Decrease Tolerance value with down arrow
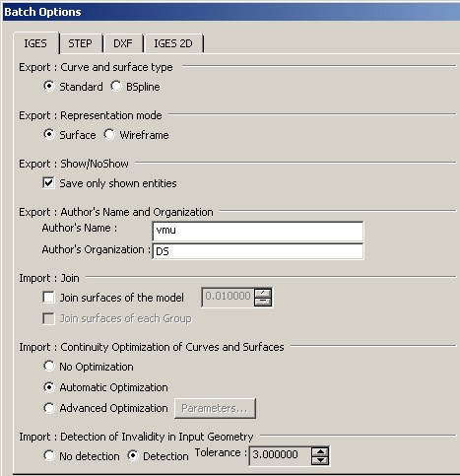The image size is (460, 476). 320,460
